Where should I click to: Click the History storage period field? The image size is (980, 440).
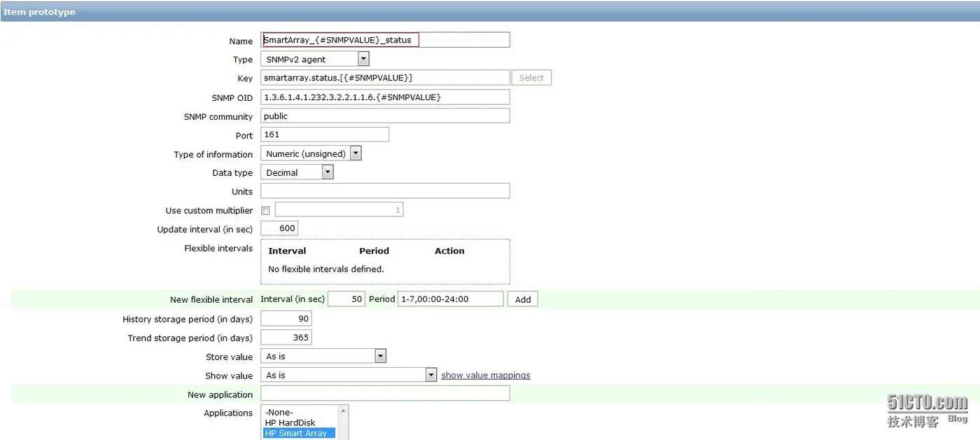click(x=286, y=319)
